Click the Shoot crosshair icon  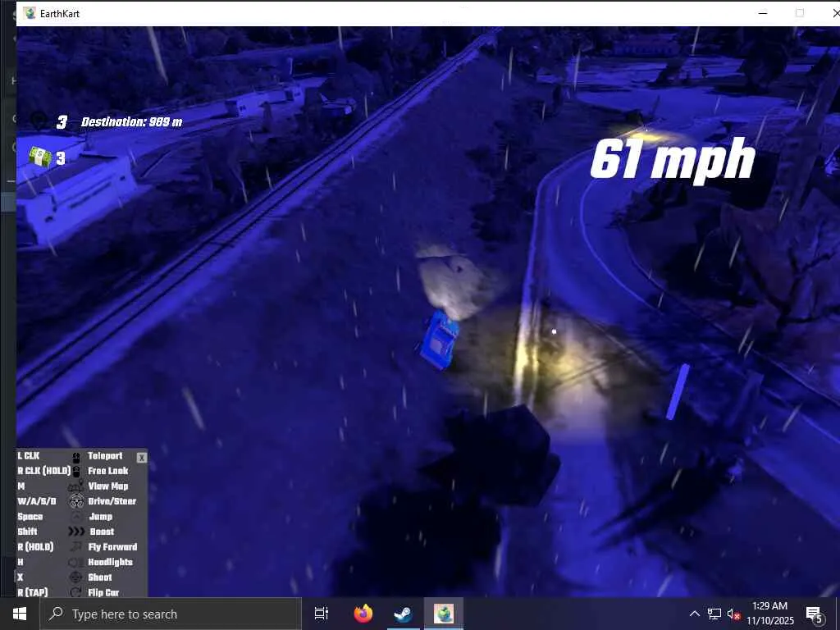point(76,577)
